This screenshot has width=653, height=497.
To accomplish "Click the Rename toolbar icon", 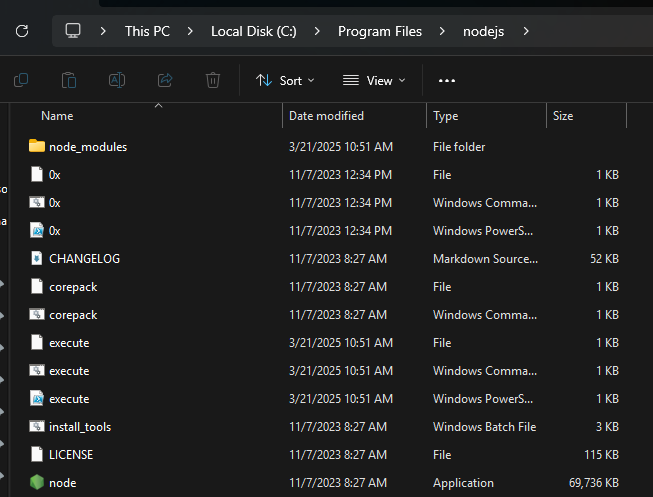I will coord(117,80).
